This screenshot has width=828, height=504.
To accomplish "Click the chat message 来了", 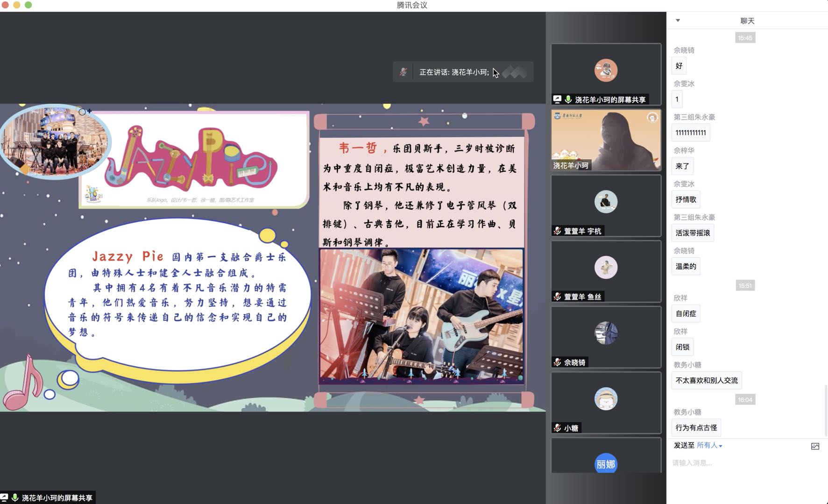I will point(682,166).
